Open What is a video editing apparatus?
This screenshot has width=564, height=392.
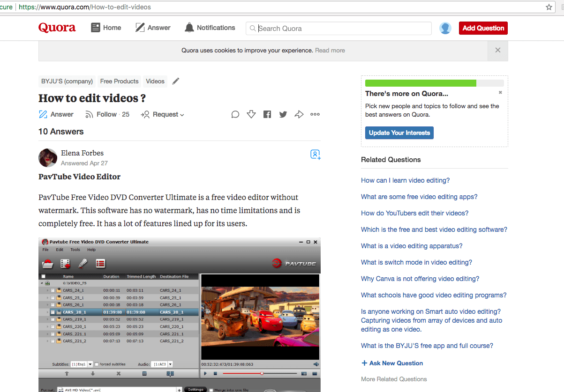point(412,246)
